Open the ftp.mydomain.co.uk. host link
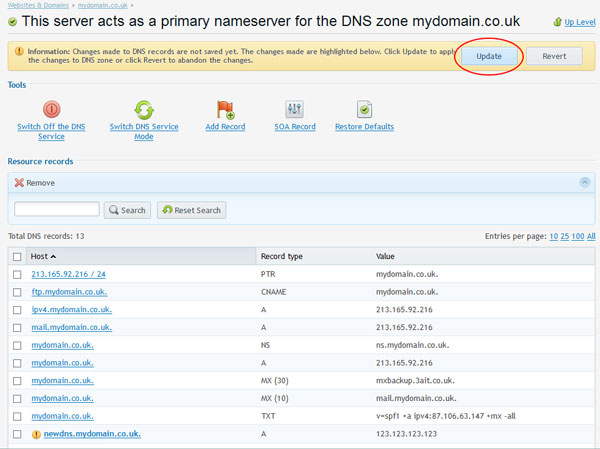The height and width of the screenshot is (449, 600). (69, 292)
